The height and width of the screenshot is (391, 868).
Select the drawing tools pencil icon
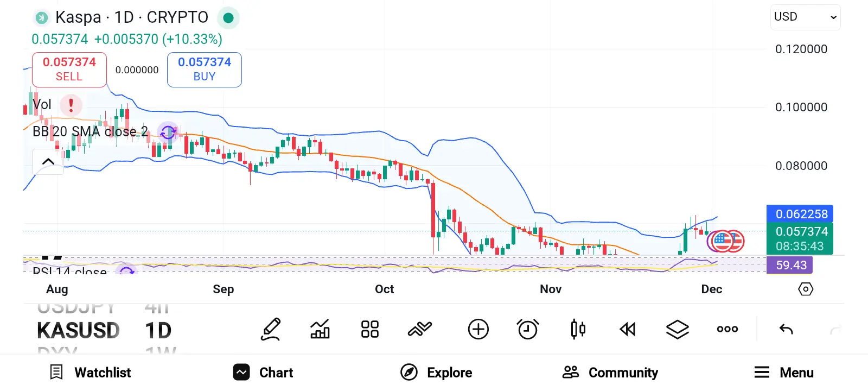270,329
